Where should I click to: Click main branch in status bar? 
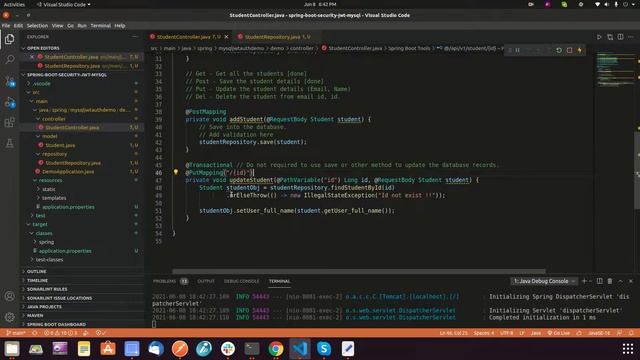[x=16, y=333]
